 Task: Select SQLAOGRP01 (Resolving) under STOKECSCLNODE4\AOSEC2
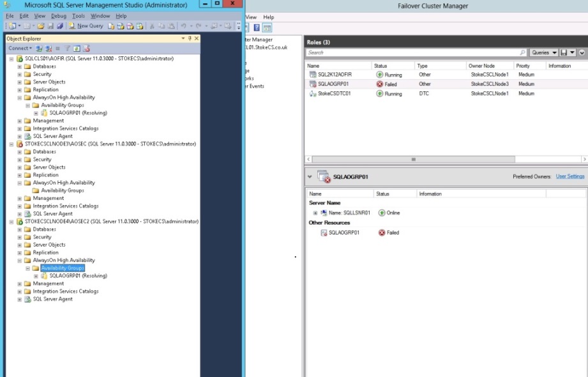pyautogui.click(x=78, y=275)
